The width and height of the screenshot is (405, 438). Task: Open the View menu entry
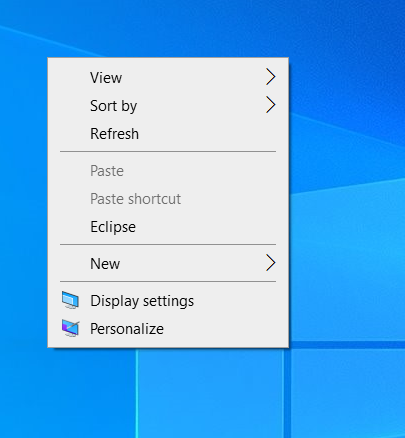pos(168,78)
